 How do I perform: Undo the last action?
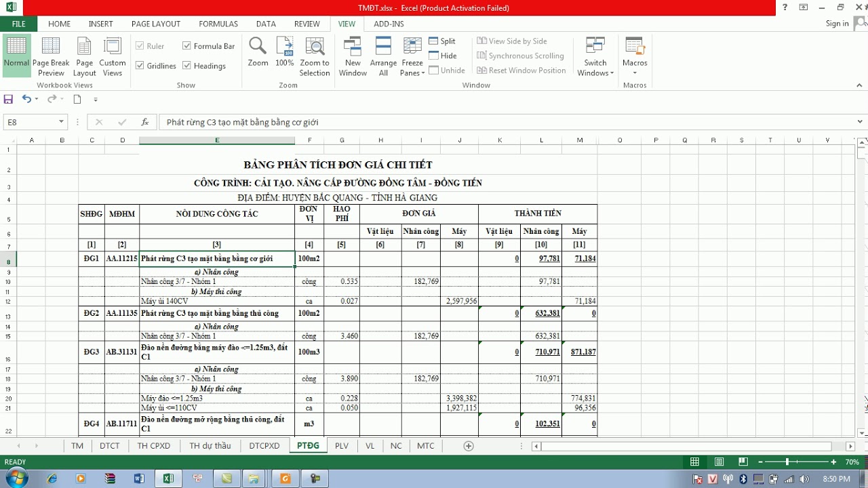(26, 99)
